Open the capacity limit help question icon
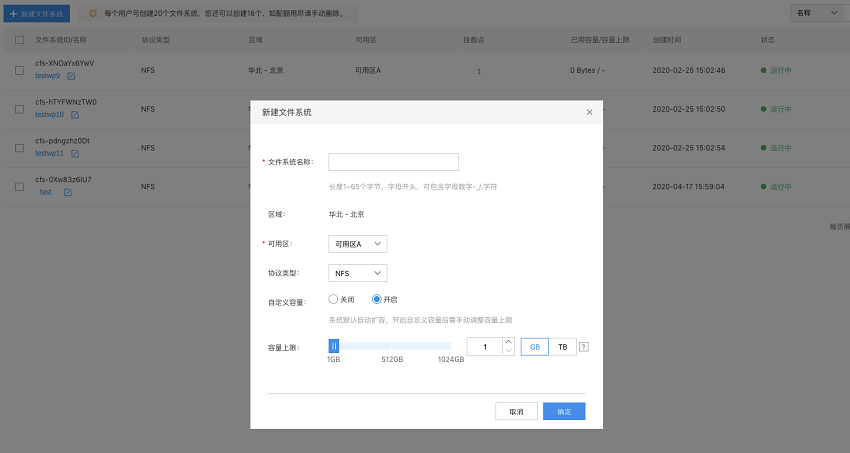Screen dimensions: 850x453 coord(583,347)
